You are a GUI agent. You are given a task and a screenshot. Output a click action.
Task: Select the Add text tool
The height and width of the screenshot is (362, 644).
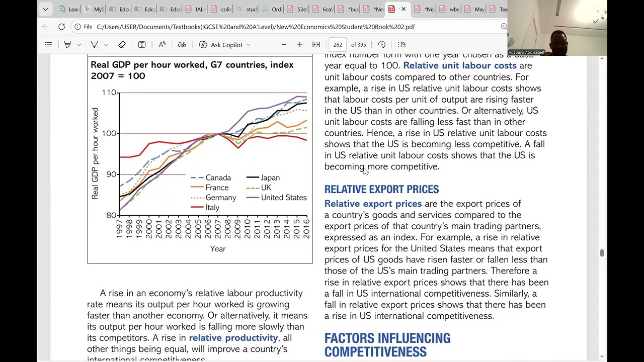pos(142,45)
